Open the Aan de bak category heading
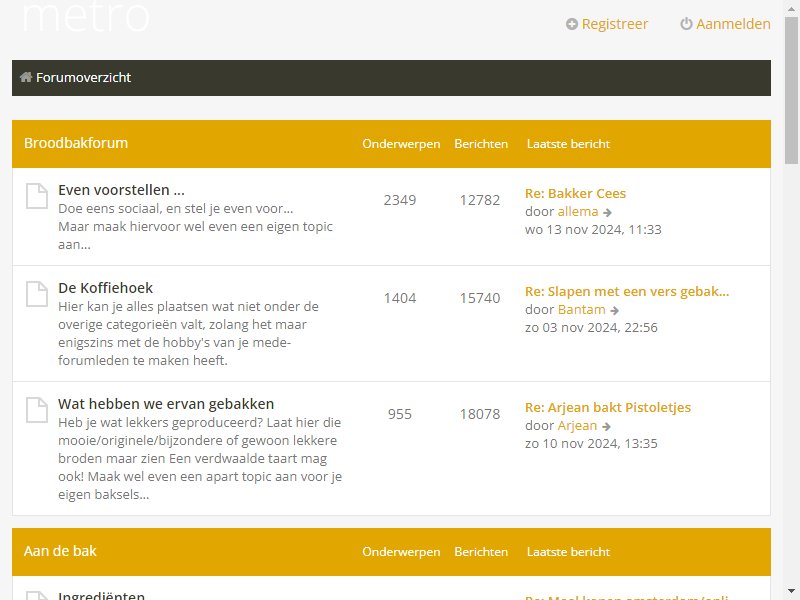 pos(60,551)
